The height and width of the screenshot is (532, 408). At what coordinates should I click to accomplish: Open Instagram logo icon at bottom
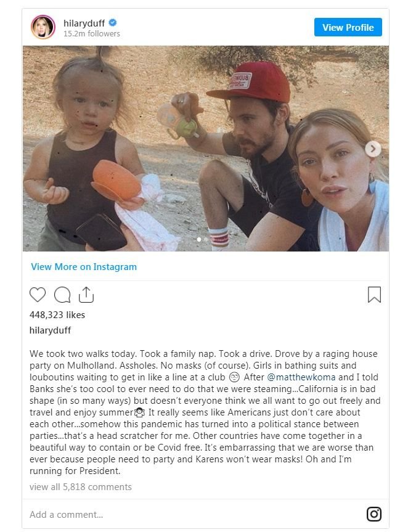pyautogui.click(x=373, y=514)
